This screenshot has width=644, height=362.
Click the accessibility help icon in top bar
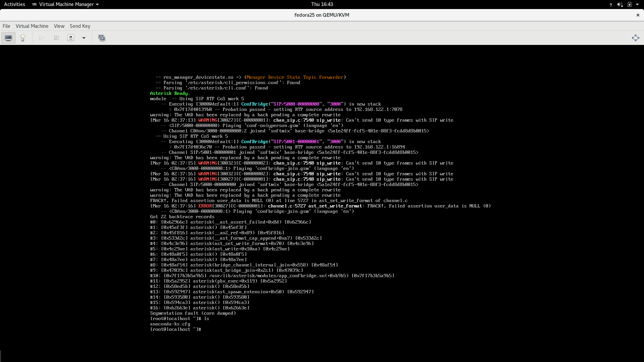[610, 5]
